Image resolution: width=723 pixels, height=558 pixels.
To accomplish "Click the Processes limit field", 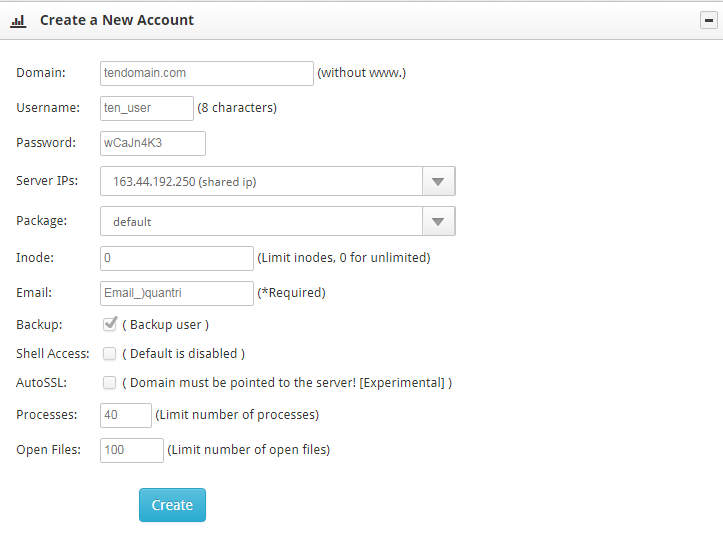I will click(x=126, y=415).
